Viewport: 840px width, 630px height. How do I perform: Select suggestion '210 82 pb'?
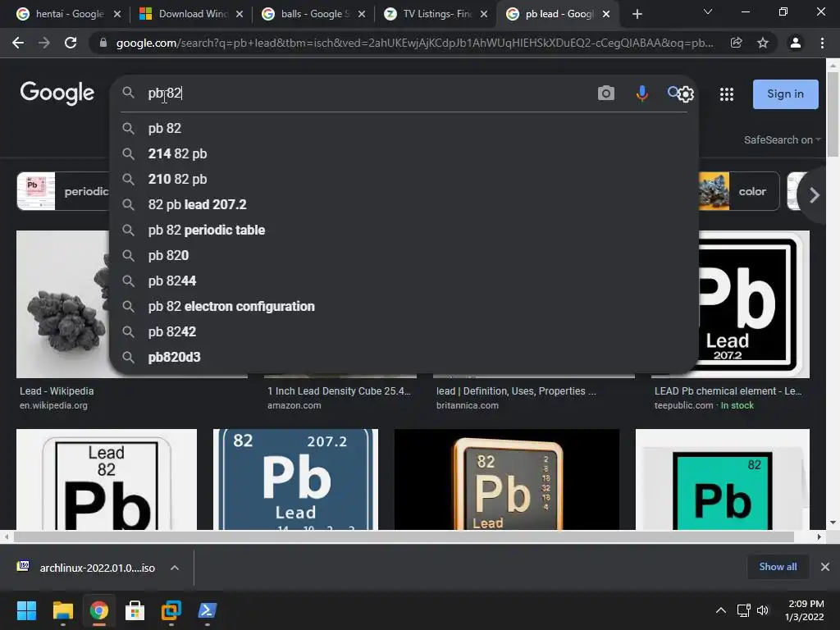(x=404, y=179)
